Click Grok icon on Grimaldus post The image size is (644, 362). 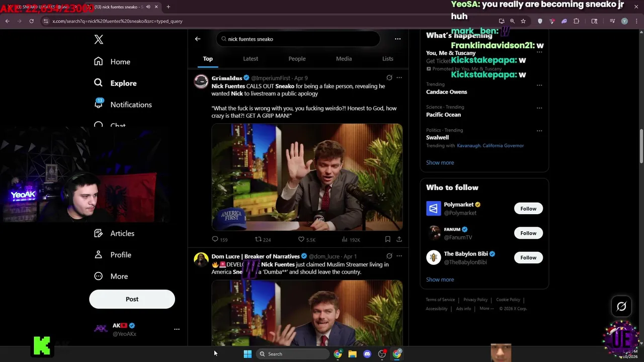coord(389,78)
